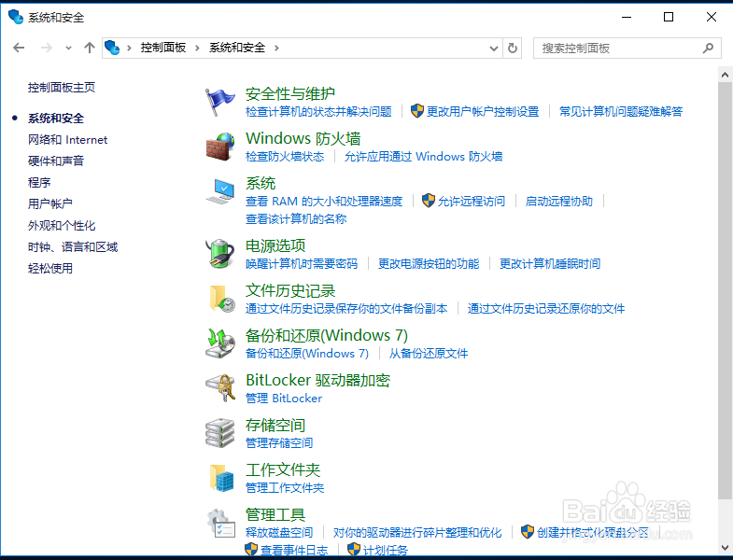Click 查看该计算机的名称 link
Viewport: 733px width, 560px height.
296,219
